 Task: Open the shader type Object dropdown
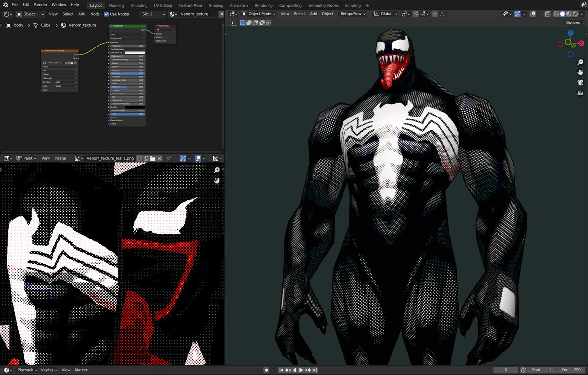[x=30, y=14]
